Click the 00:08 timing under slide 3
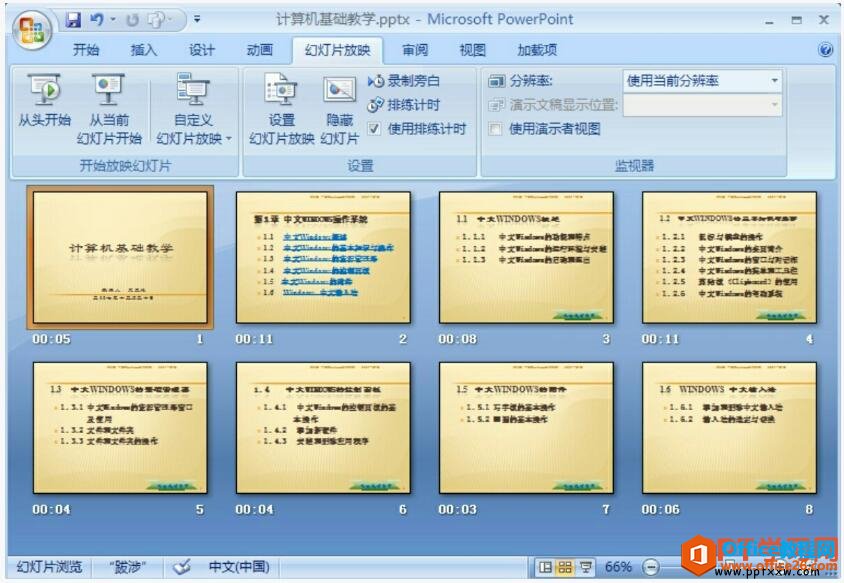Viewport: 844px width, 583px height. point(457,339)
